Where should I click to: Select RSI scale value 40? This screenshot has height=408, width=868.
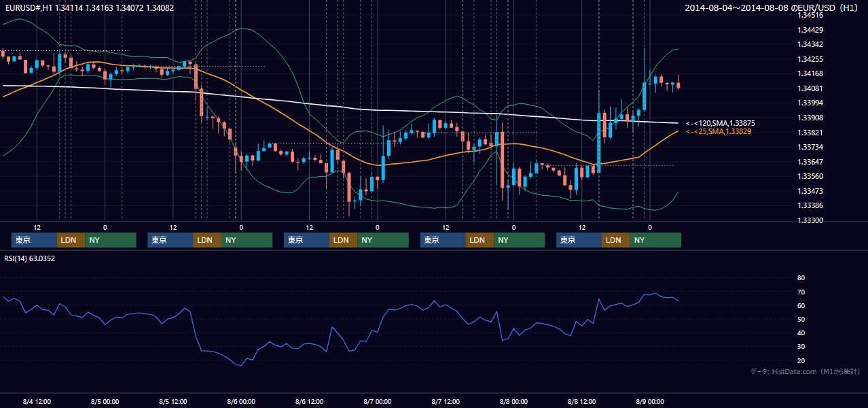tap(801, 333)
